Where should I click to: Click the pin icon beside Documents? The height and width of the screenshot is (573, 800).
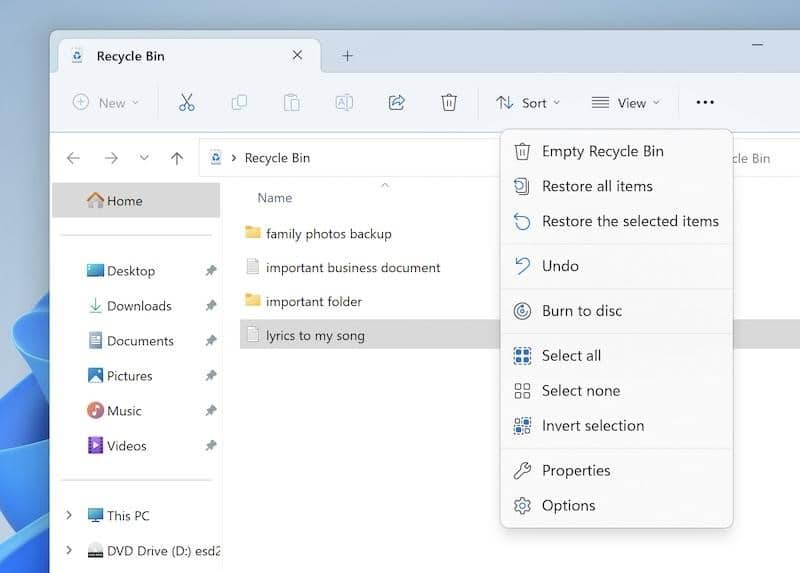211,340
